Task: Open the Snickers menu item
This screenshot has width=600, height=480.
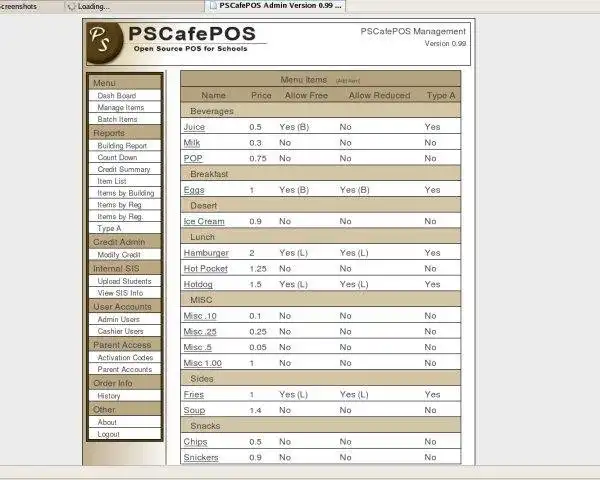Action: pyautogui.click(x=201, y=458)
